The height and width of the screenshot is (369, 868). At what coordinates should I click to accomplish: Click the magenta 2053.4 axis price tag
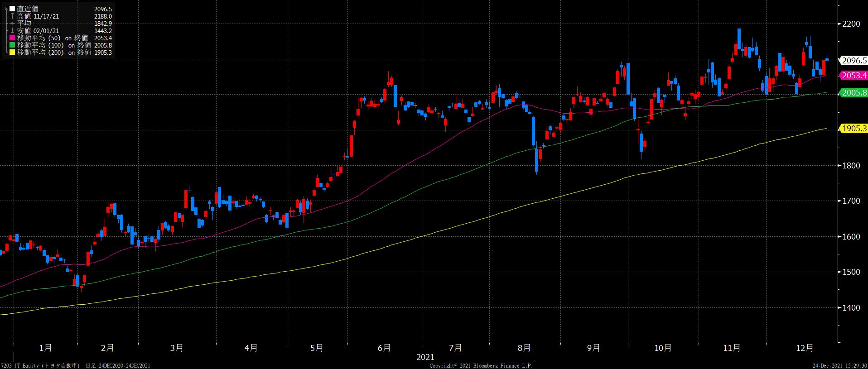[x=854, y=76]
